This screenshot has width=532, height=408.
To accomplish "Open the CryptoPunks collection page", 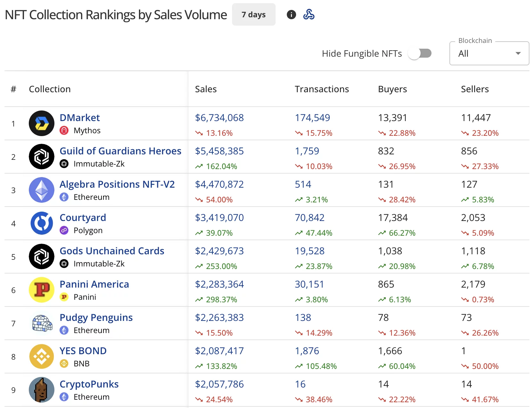I will pos(89,384).
